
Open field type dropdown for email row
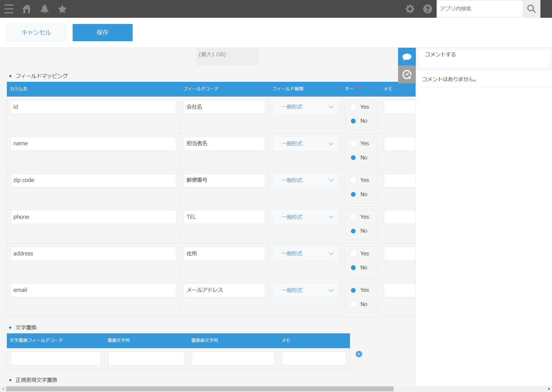[x=305, y=290]
